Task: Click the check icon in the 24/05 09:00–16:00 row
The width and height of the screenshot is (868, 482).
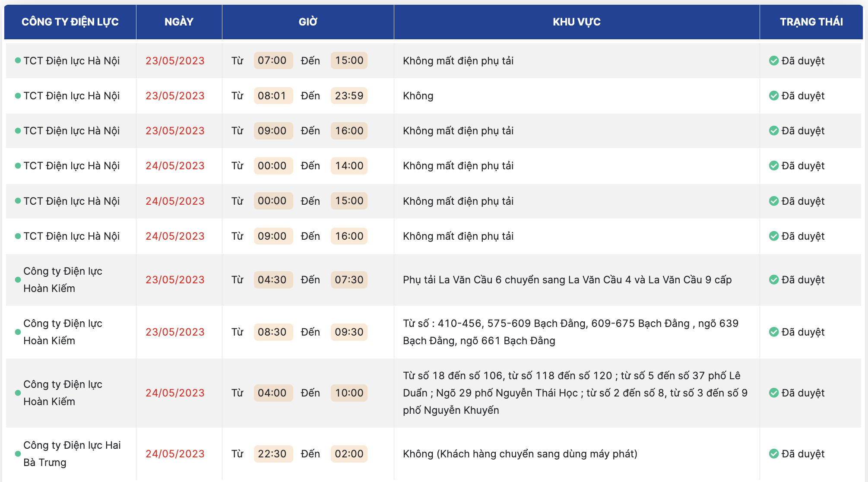Action: pyautogui.click(x=773, y=236)
